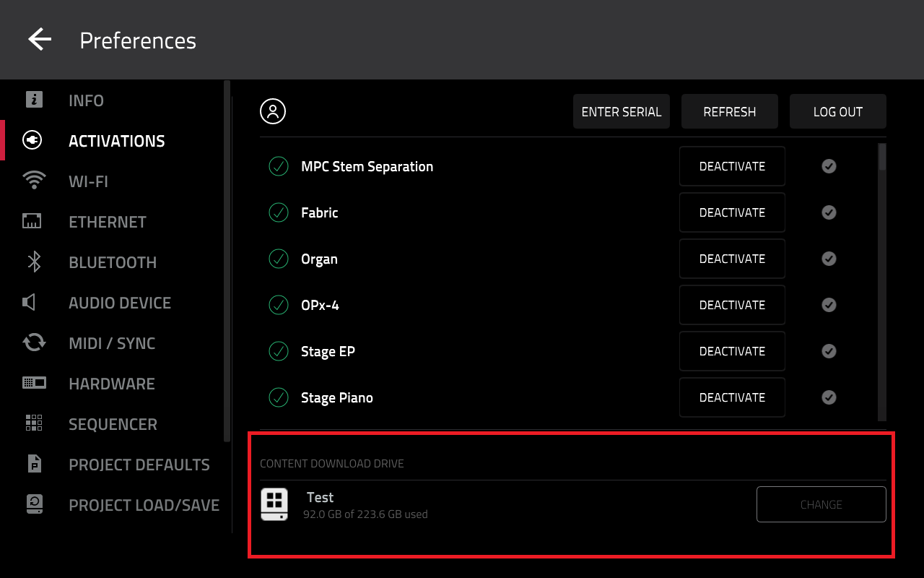
Task: Click green checkmark beside Organ
Action: [279, 259]
